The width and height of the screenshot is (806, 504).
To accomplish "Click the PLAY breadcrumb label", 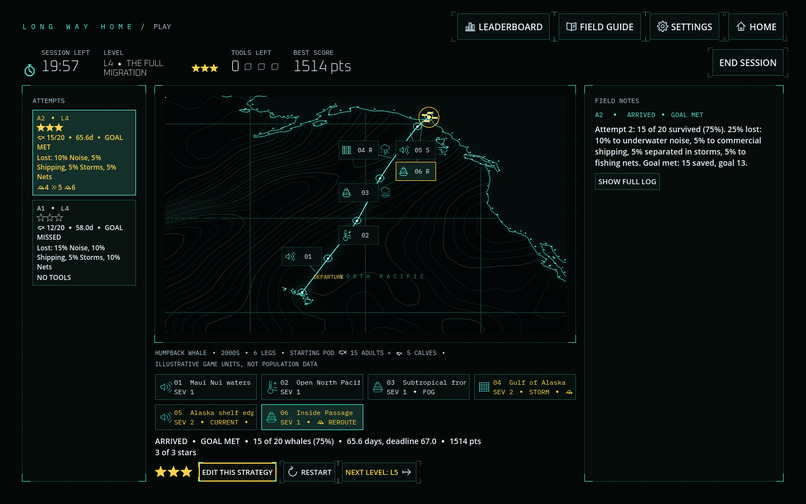I will (162, 27).
